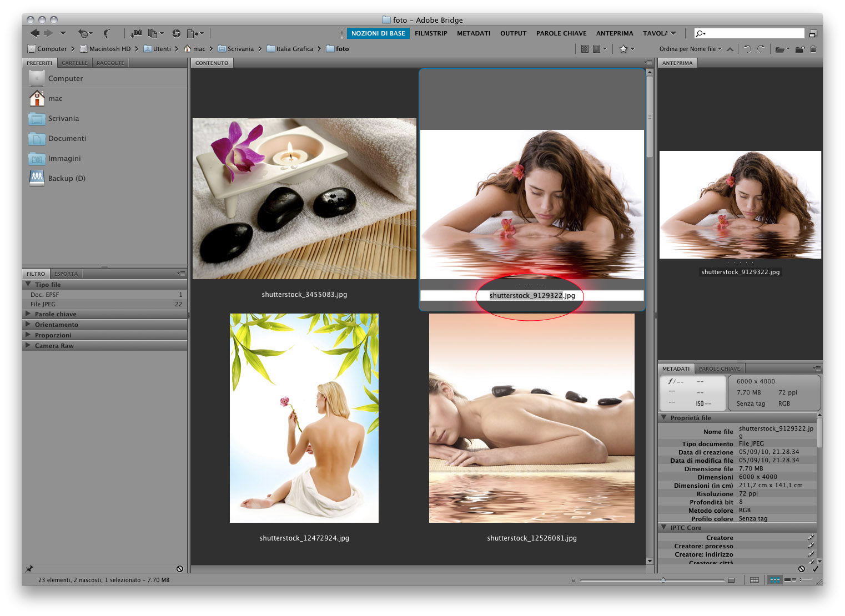Viewport: 845px width, 616px height.
Task: Switch to compact mode icon
Action: [x=813, y=33]
